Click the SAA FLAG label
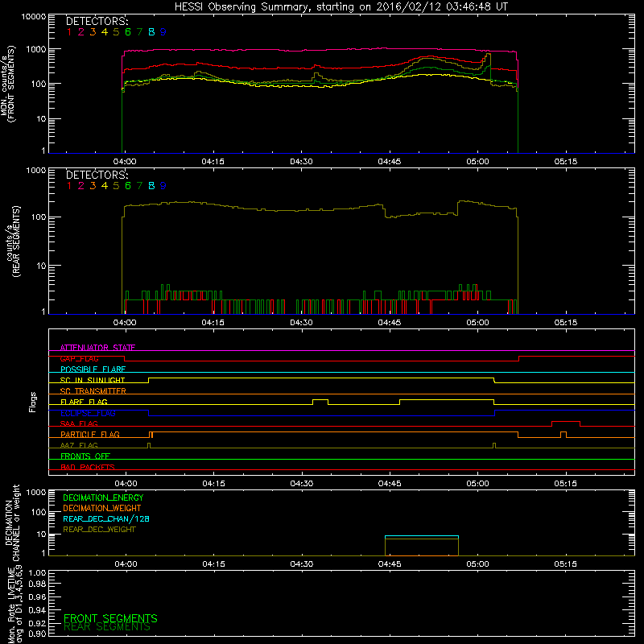The image size is (644, 644). point(79,423)
